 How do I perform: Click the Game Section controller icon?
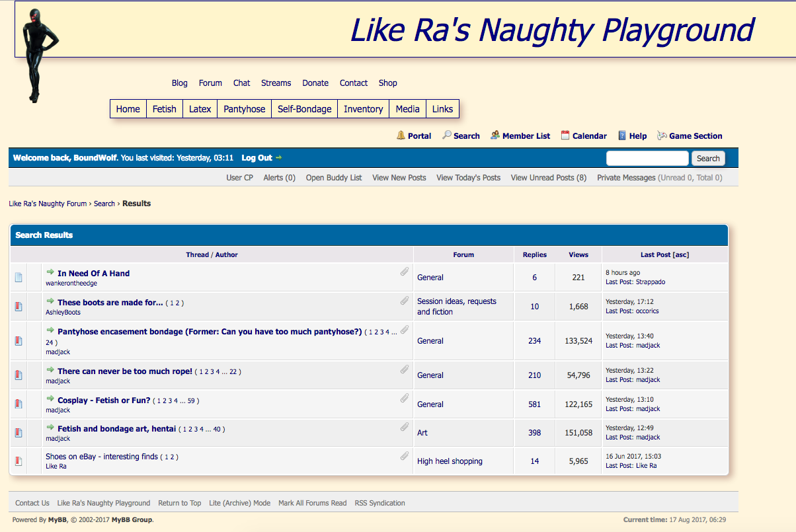pos(662,135)
